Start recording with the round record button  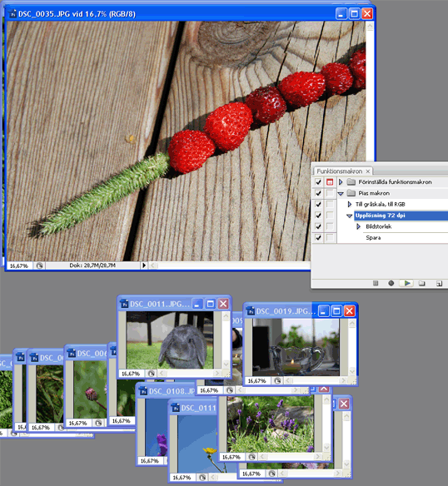[x=391, y=283]
